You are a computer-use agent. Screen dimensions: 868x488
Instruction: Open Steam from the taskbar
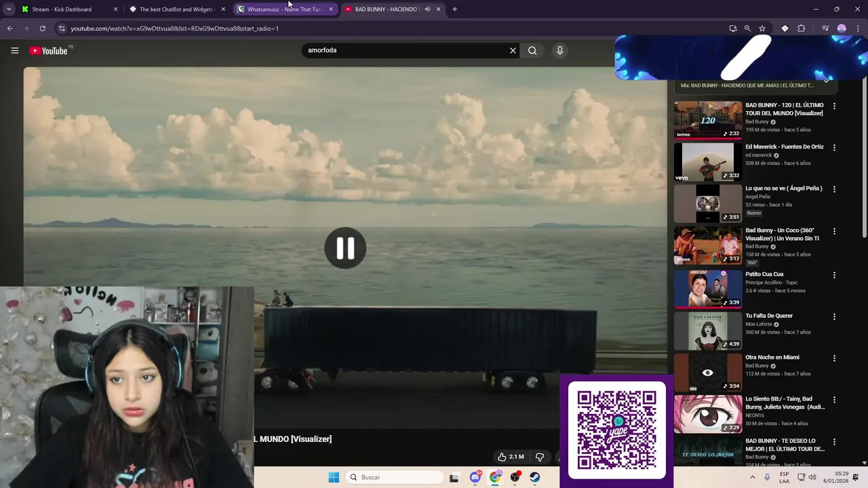pos(535,477)
